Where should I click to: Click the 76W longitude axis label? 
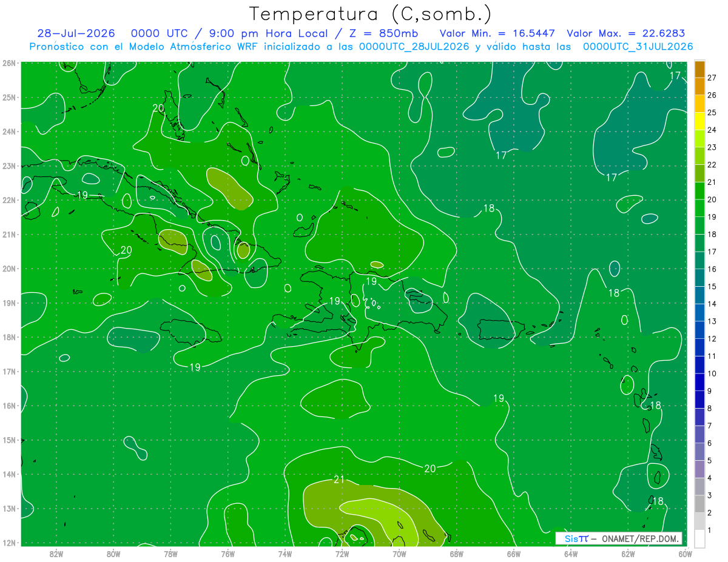[x=227, y=554]
